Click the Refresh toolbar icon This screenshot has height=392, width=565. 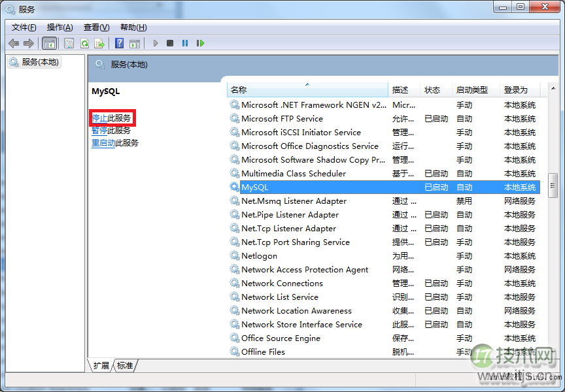tap(84, 44)
